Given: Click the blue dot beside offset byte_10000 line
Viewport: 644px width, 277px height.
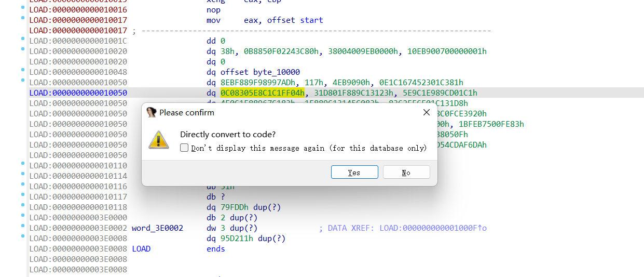Looking at the screenshot, I should point(23,70).
